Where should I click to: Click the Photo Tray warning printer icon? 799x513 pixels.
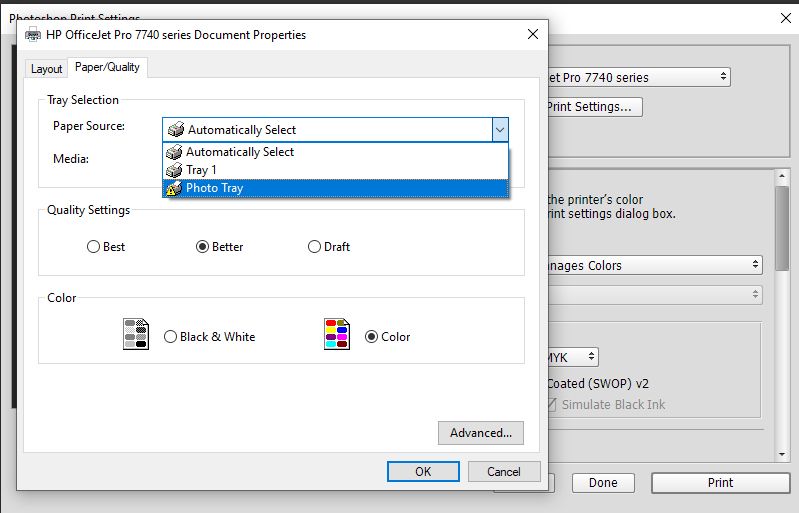coord(174,188)
